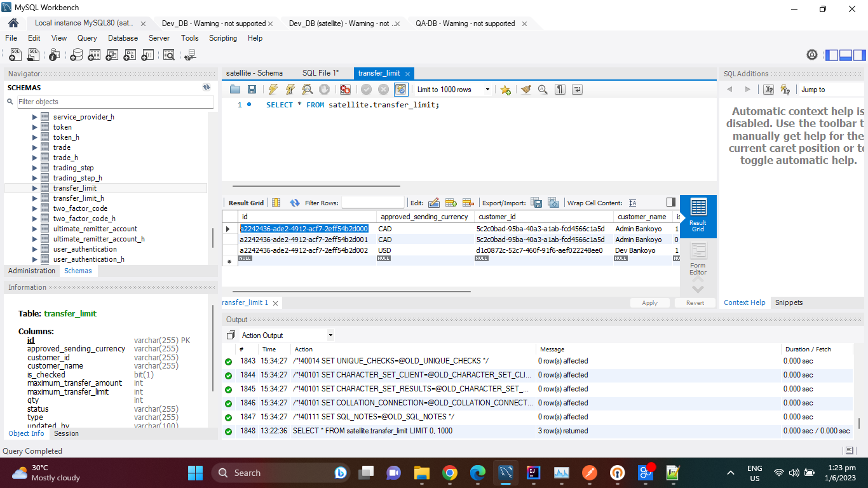This screenshot has width=868, height=488.
Task: Toggle continue-on-error execution icon
Action: [345, 90]
